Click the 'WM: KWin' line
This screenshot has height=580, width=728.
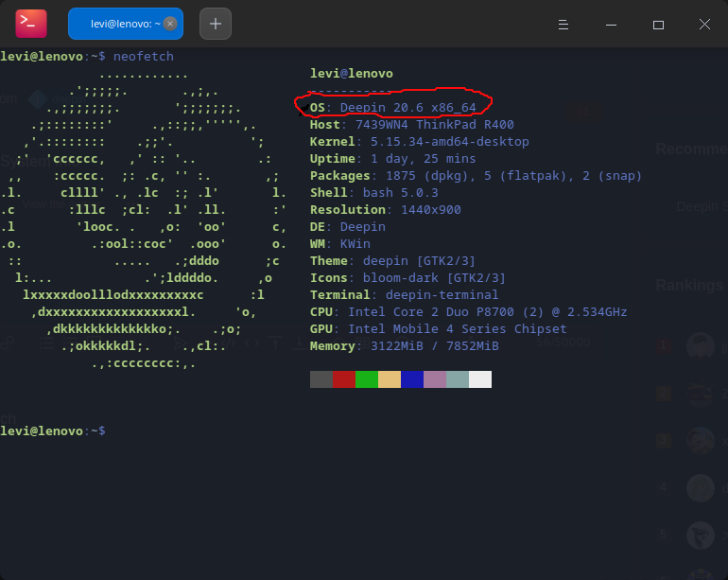[x=339, y=244]
